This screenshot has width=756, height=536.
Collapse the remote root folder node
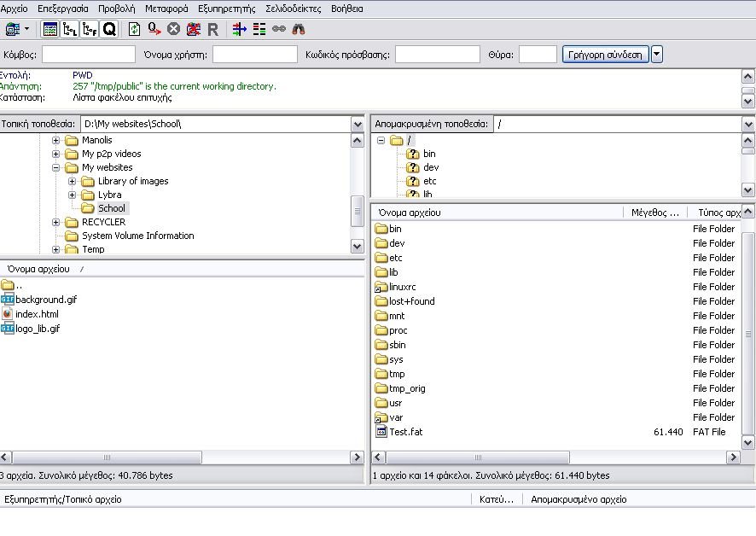click(381, 140)
